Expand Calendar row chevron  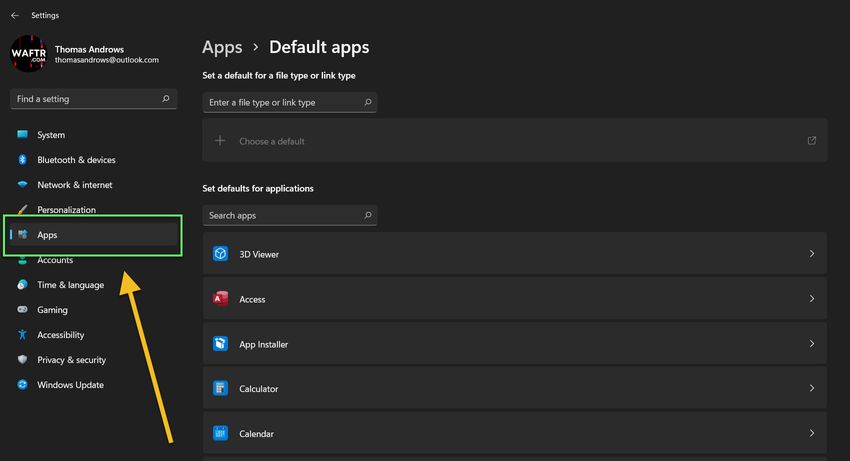pyautogui.click(x=812, y=433)
